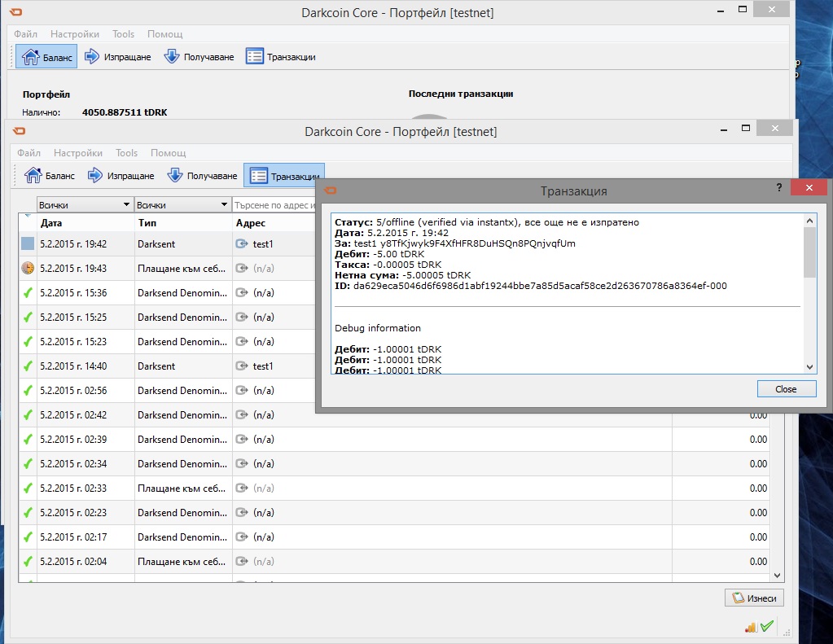Click confirmed checkmark of 02:33 row
The image size is (833, 644).
tap(28, 488)
